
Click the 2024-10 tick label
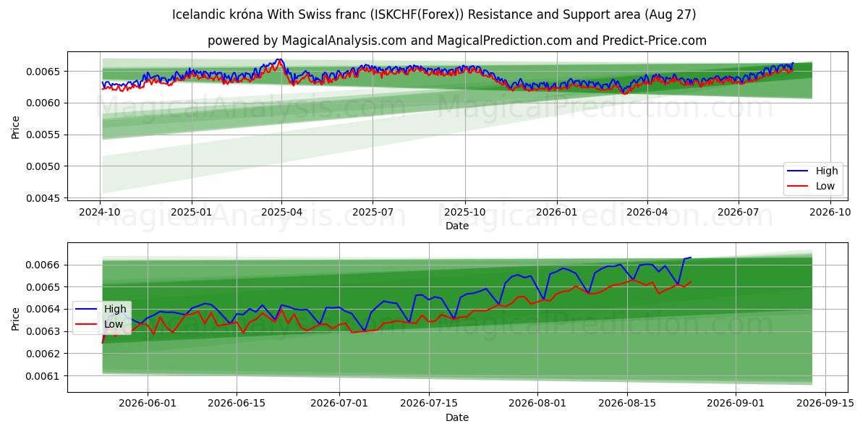(x=100, y=212)
